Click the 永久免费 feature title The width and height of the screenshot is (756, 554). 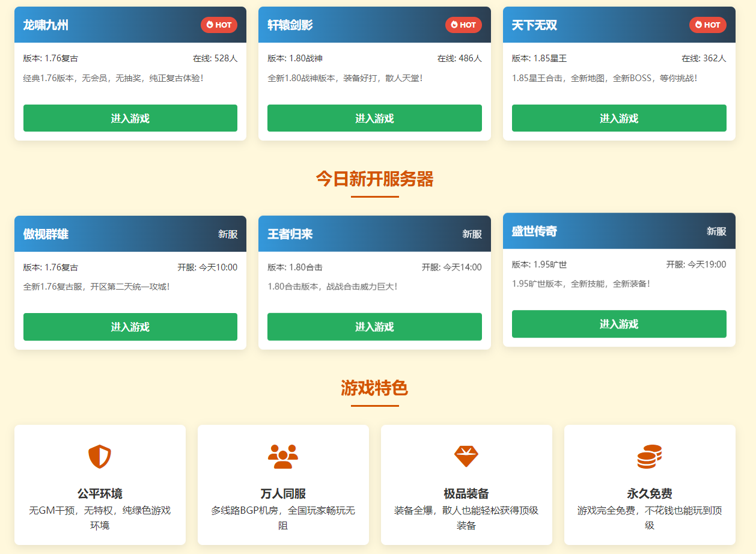pyautogui.click(x=650, y=494)
